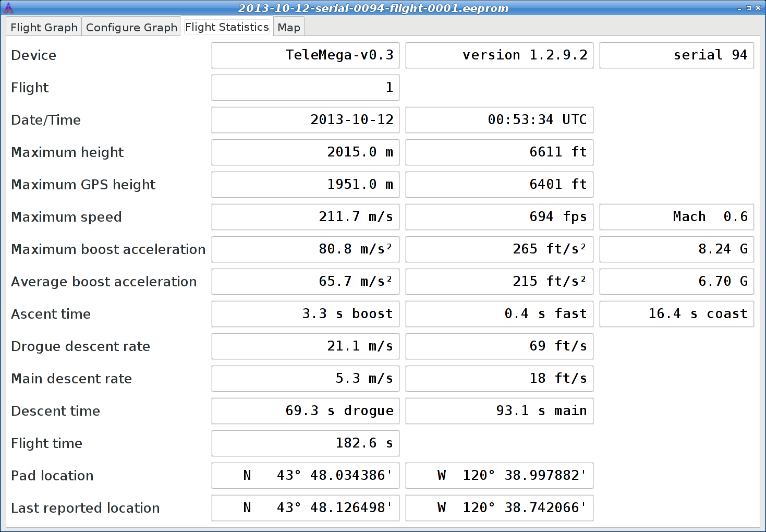Focus the Mach 0.6 speed field

[676, 217]
